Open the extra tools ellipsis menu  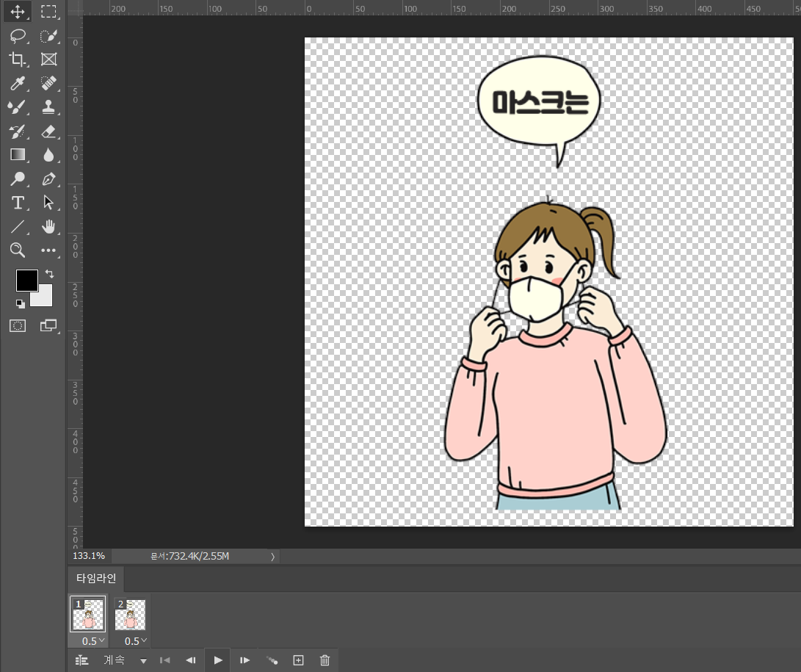tap(49, 250)
